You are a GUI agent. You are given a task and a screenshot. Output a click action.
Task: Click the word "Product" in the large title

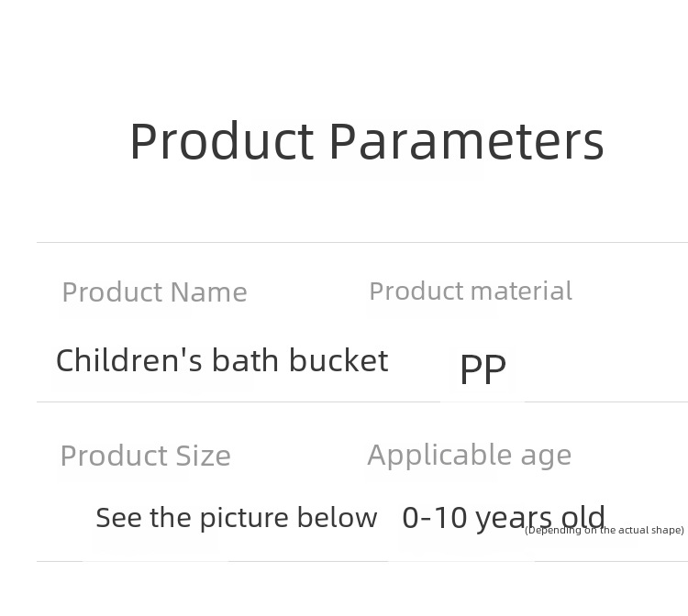(x=222, y=142)
